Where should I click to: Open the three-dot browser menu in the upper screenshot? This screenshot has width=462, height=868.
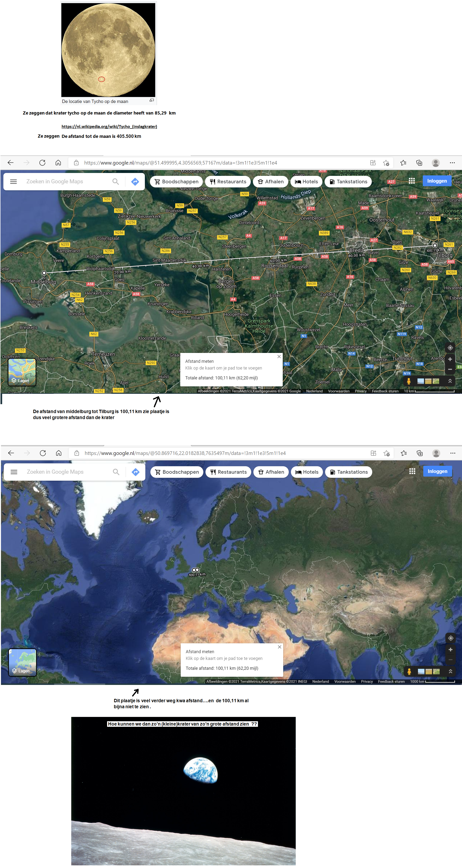[452, 163]
